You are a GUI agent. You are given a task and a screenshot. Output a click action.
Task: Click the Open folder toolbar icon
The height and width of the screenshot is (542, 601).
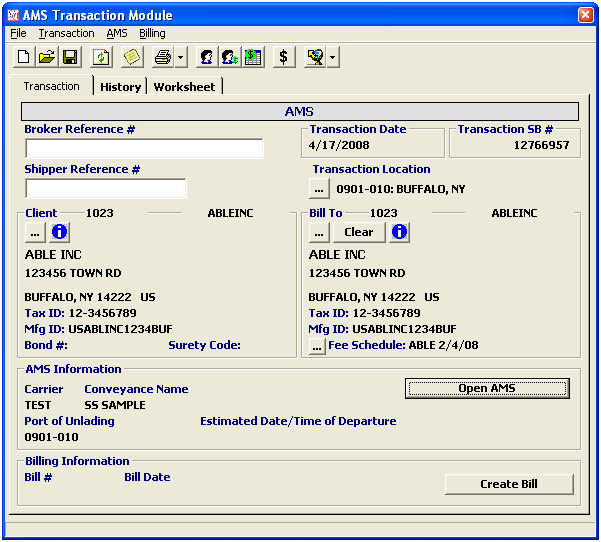tap(46, 58)
